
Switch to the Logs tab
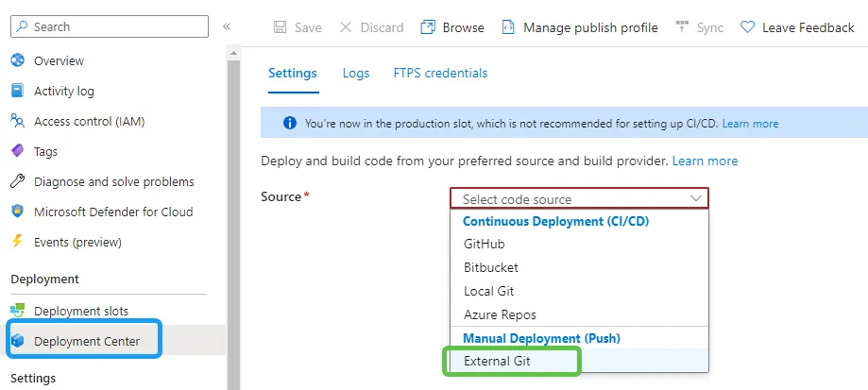[356, 73]
